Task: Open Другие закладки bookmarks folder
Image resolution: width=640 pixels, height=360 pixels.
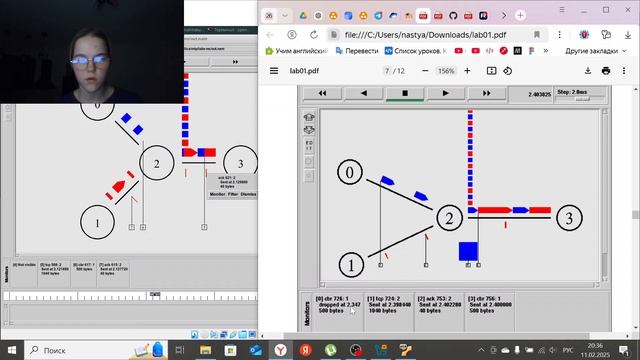Action: (x=596, y=51)
